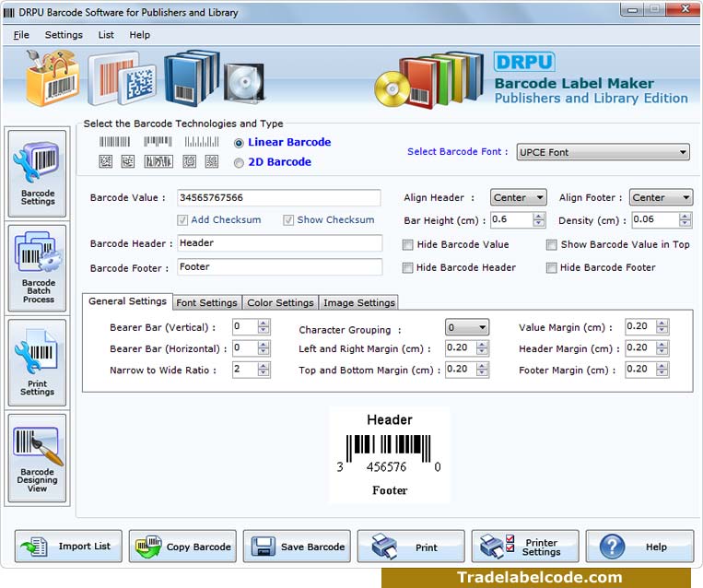703x588 pixels.
Task: Select the 2D Barcode radio button
Action: pyautogui.click(x=239, y=163)
